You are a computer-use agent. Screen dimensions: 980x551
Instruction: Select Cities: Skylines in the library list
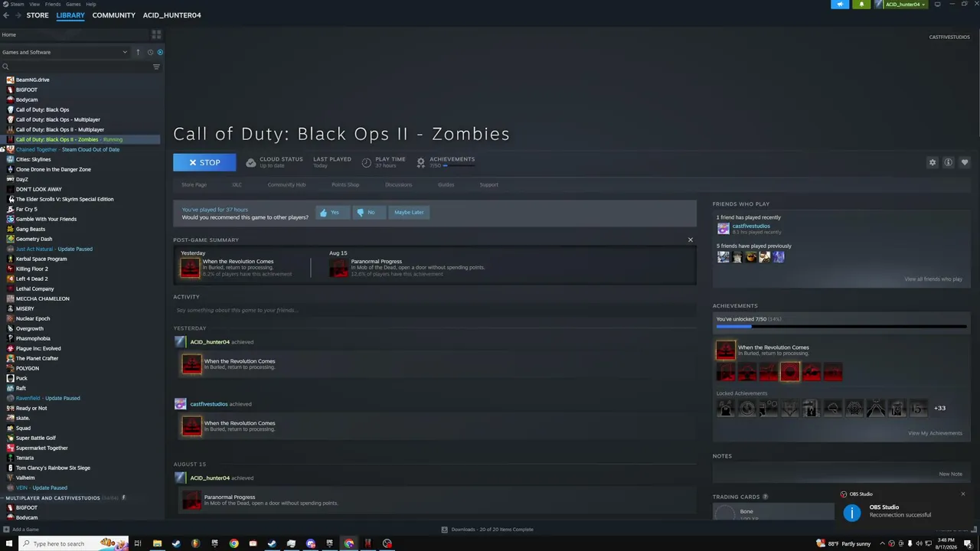33,159
